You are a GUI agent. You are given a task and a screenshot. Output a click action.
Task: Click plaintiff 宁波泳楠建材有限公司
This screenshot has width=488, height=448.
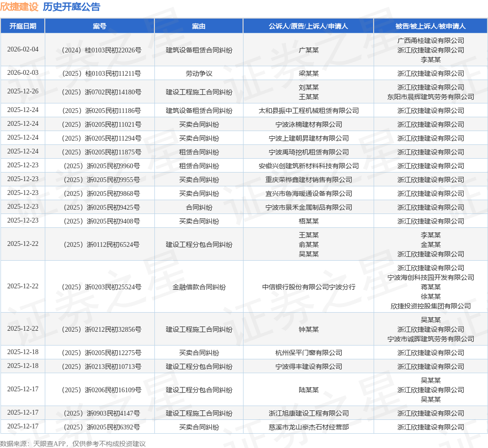click(x=308, y=124)
